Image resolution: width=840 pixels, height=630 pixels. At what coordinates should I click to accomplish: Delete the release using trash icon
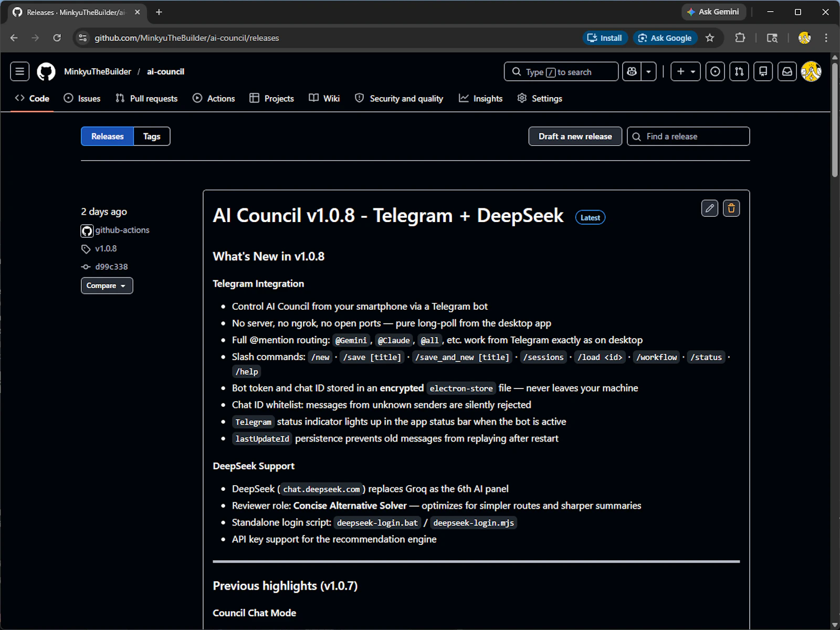[x=731, y=208]
